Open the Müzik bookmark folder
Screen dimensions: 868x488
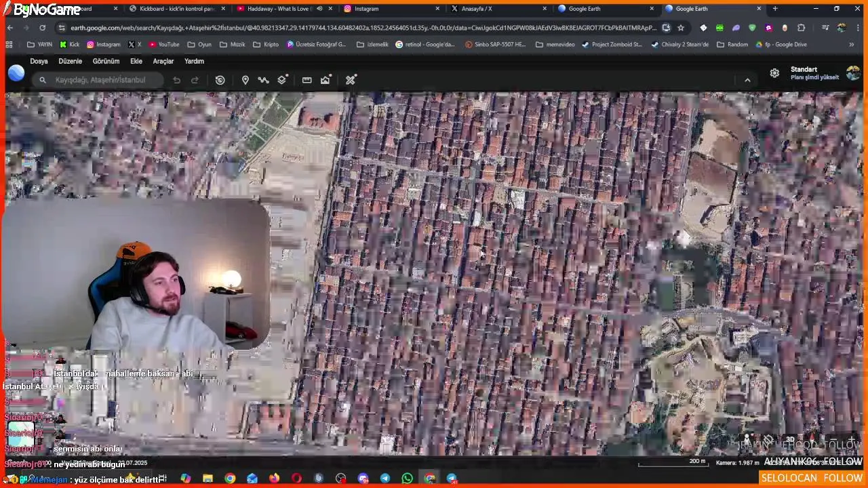[x=233, y=45]
